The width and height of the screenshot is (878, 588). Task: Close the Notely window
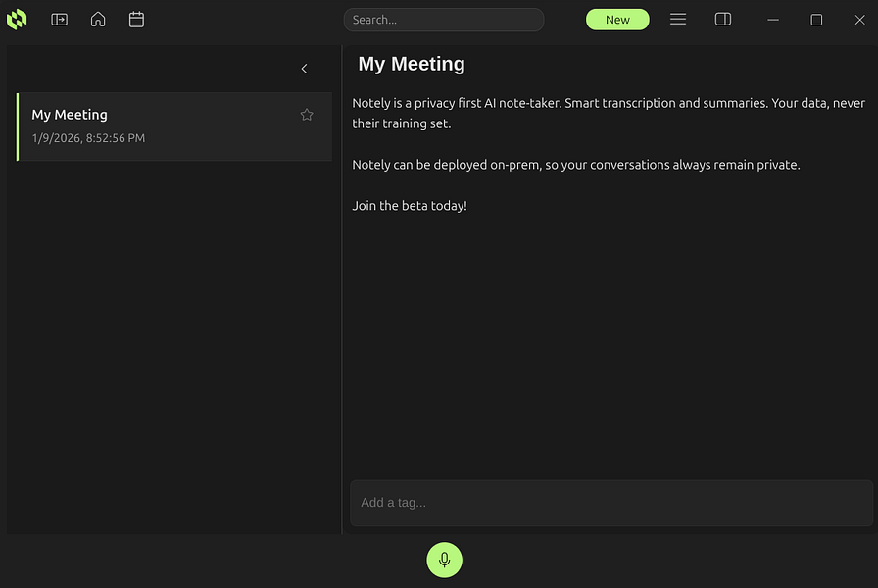click(x=860, y=21)
